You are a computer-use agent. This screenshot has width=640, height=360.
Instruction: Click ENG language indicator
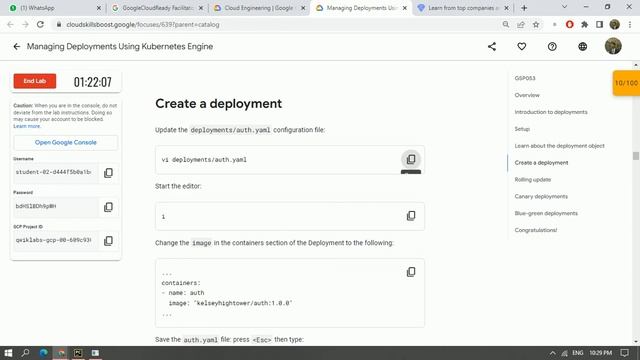tap(578, 353)
